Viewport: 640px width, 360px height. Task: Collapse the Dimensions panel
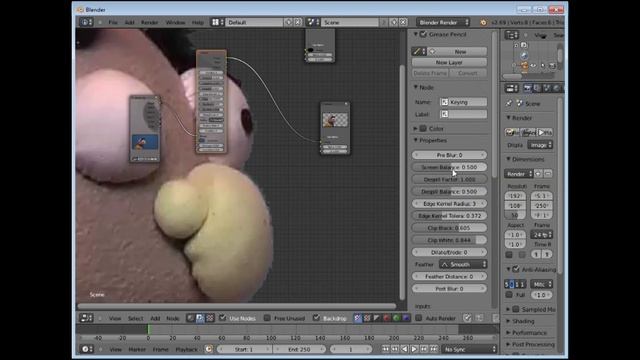click(x=509, y=159)
